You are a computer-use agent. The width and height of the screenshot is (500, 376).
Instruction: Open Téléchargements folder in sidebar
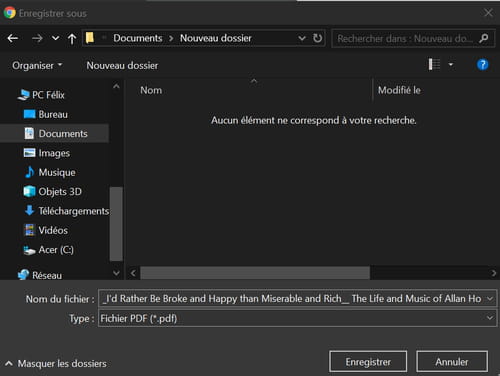(74, 211)
